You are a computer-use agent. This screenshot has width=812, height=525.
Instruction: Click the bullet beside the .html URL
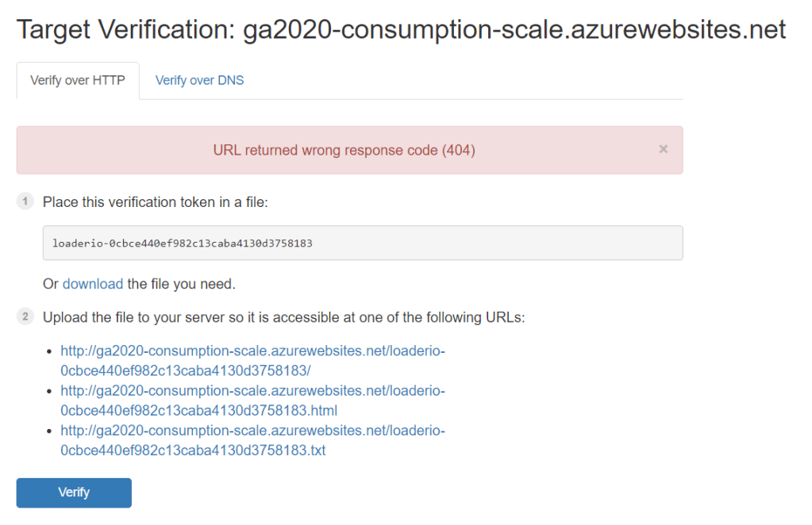pyautogui.click(x=51, y=390)
